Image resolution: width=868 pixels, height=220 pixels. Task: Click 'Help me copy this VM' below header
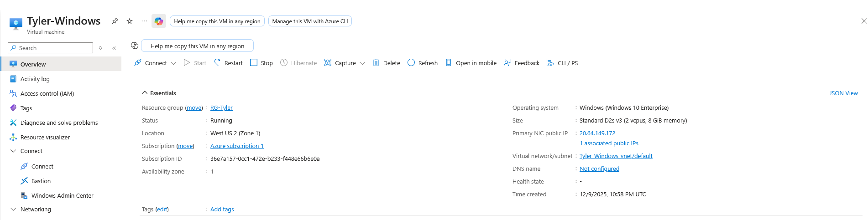point(197,46)
